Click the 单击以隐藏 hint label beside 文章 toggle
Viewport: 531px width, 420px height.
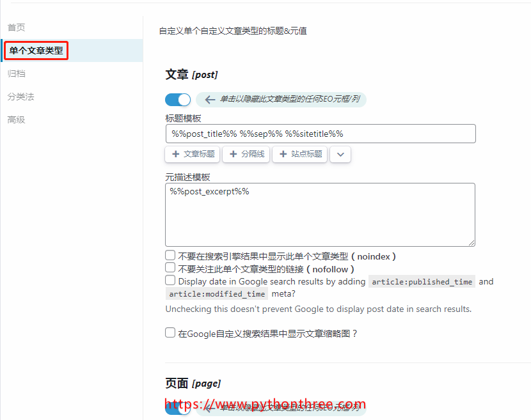point(289,100)
